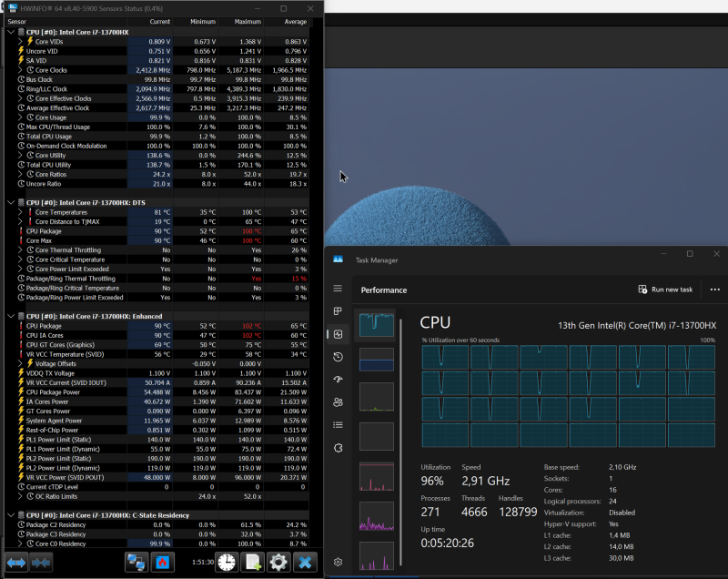Screen dimensions: 728x579
Task: Open the Processes page icon in Task Manager
Action: (x=338, y=311)
